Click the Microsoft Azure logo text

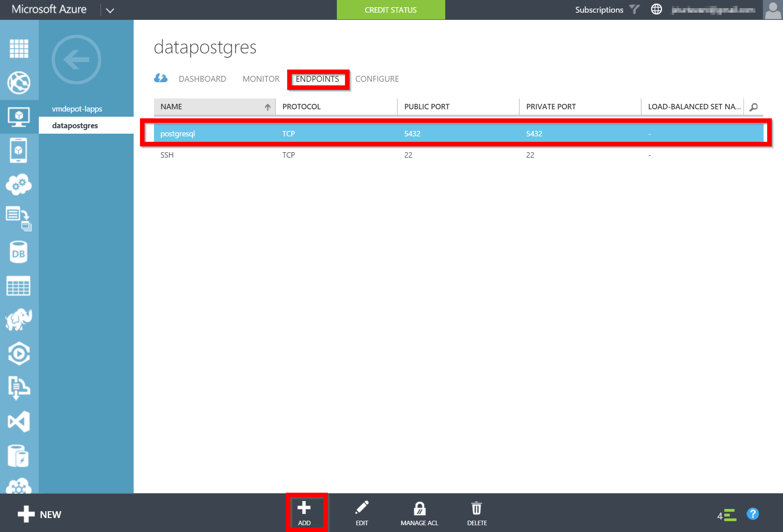pos(49,9)
